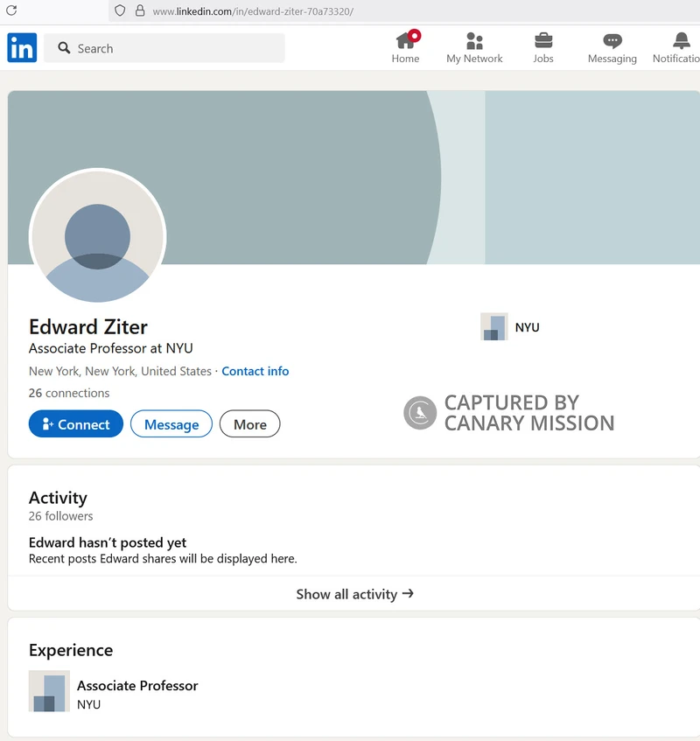The image size is (700, 741).
Task: Expand the More options button
Action: tap(249, 424)
